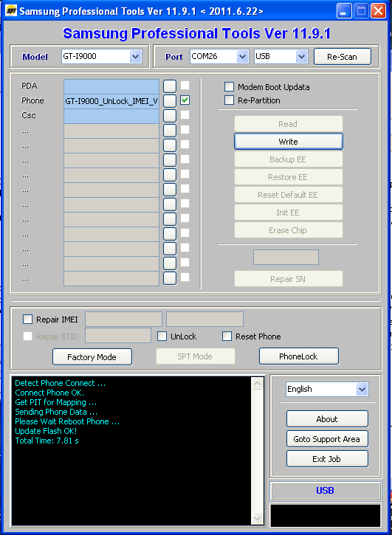Open the English language dropdown

[x=362, y=389]
